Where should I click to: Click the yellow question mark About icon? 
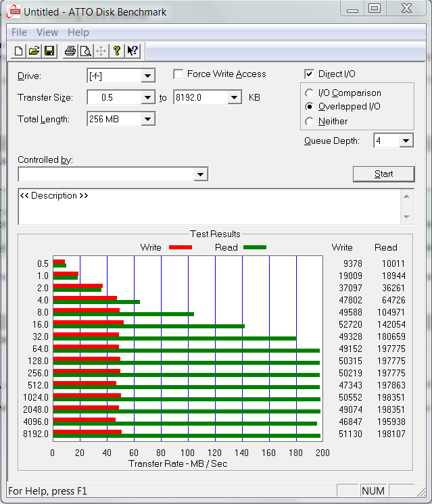coord(117,51)
